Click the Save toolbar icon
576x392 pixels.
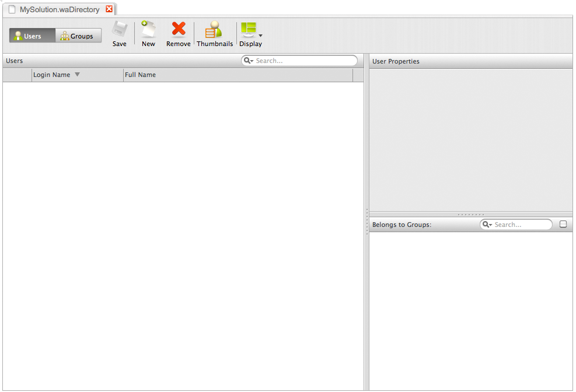(x=120, y=30)
